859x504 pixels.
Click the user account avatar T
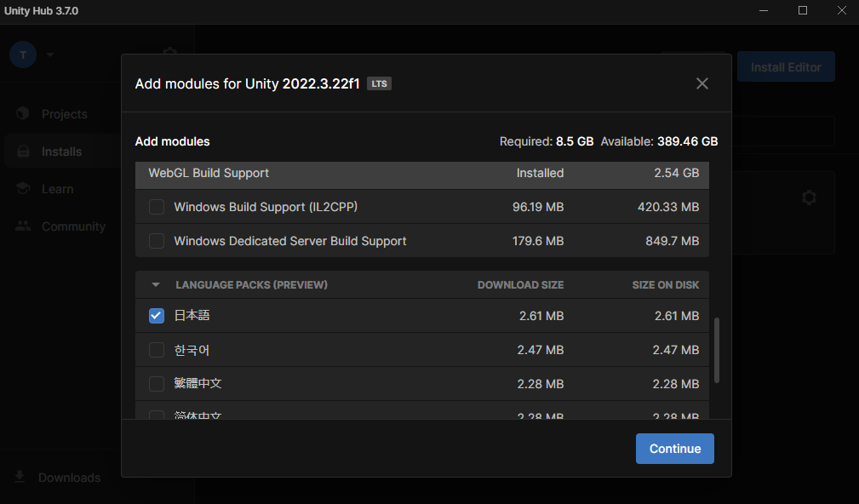(x=23, y=54)
